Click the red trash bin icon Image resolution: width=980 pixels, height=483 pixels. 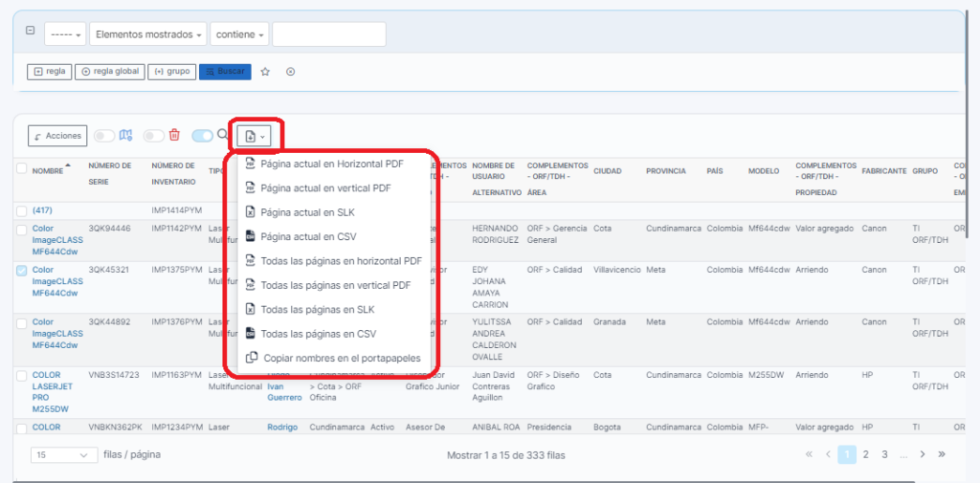tap(174, 136)
